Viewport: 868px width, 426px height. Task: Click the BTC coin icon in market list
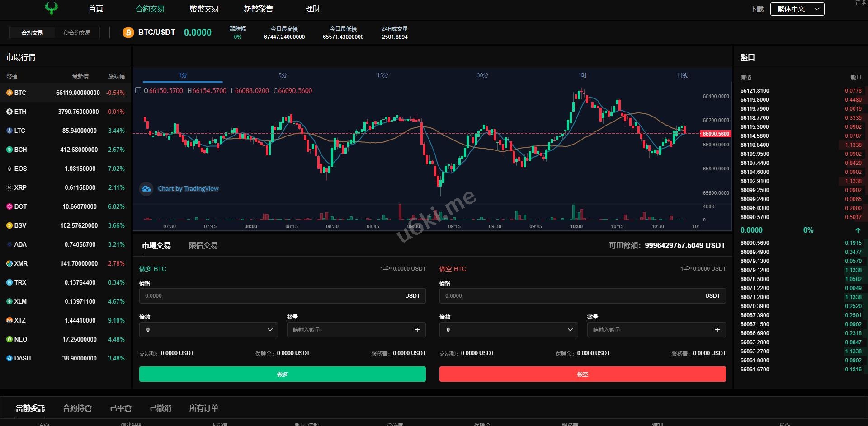tap(9, 93)
